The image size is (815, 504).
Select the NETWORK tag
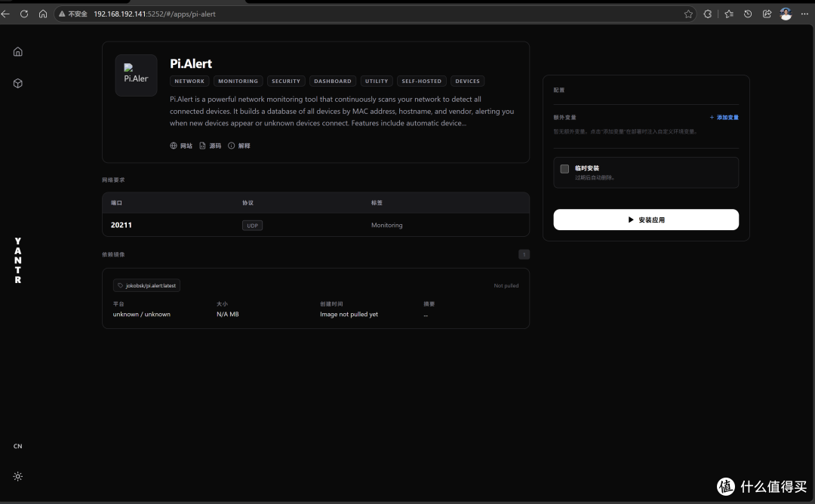click(x=189, y=81)
